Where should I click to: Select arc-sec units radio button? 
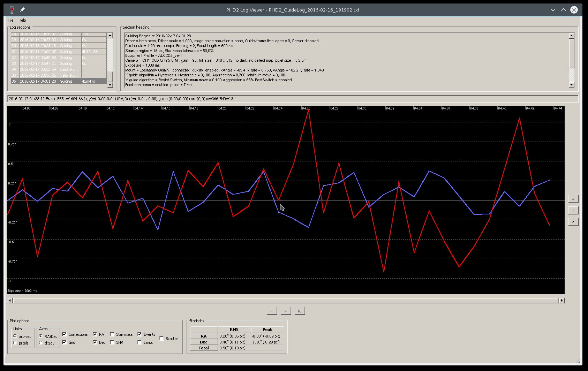[15, 336]
